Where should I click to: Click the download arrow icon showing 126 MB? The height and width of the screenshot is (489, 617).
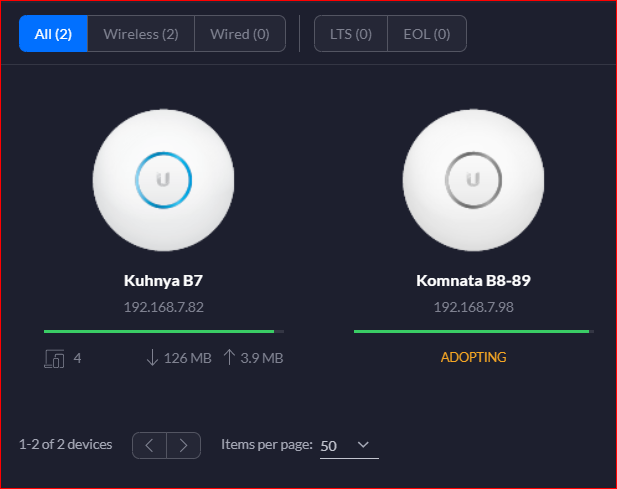152,358
